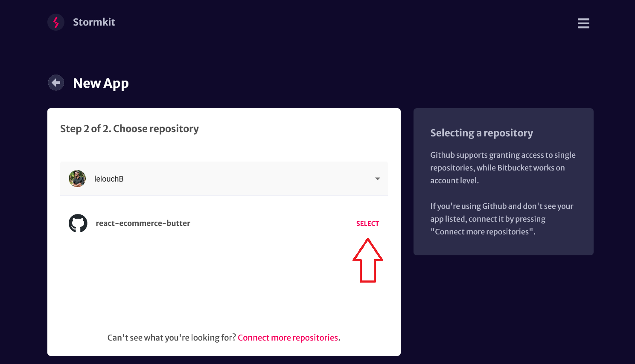The image size is (635, 364).
Task: Click the lelouchB profile avatar
Action: tap(77, 179)
